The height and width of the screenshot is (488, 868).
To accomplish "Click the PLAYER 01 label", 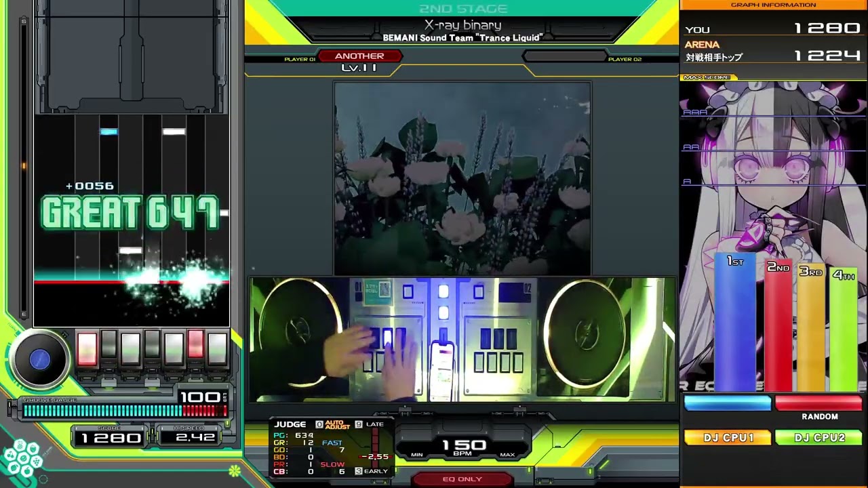I will 300,60.
